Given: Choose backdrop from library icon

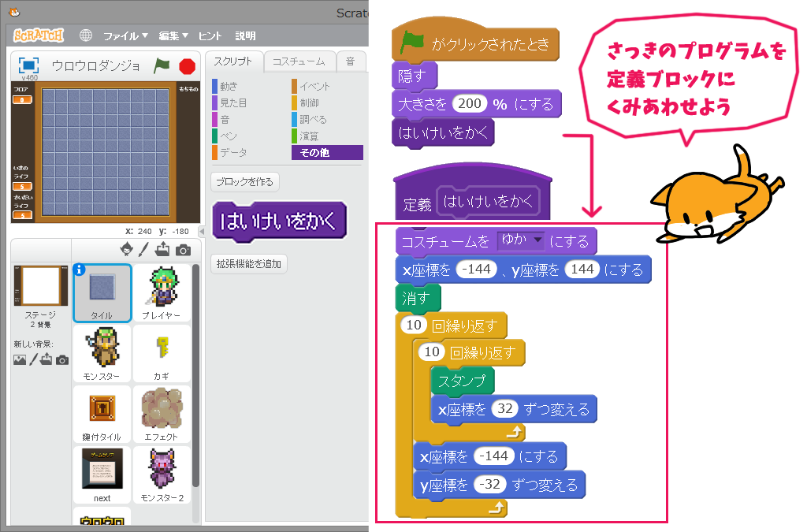Looking at the screenshot, I should pyautogui.click(x=20, y=359).
